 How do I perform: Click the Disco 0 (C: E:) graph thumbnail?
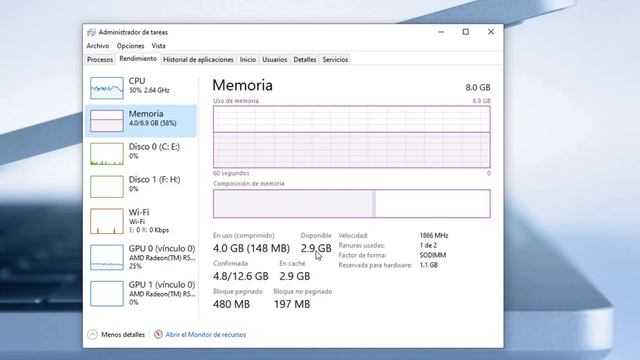coord(107,154)
